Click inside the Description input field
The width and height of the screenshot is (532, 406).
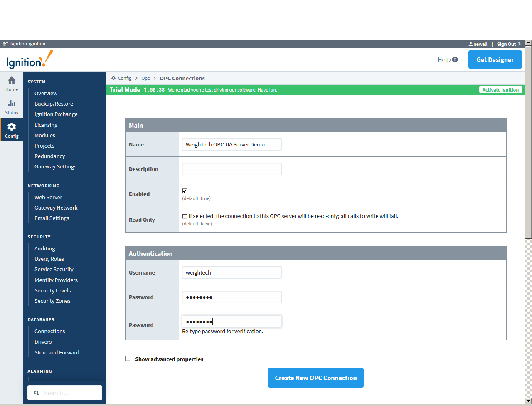tap(232, 168)
